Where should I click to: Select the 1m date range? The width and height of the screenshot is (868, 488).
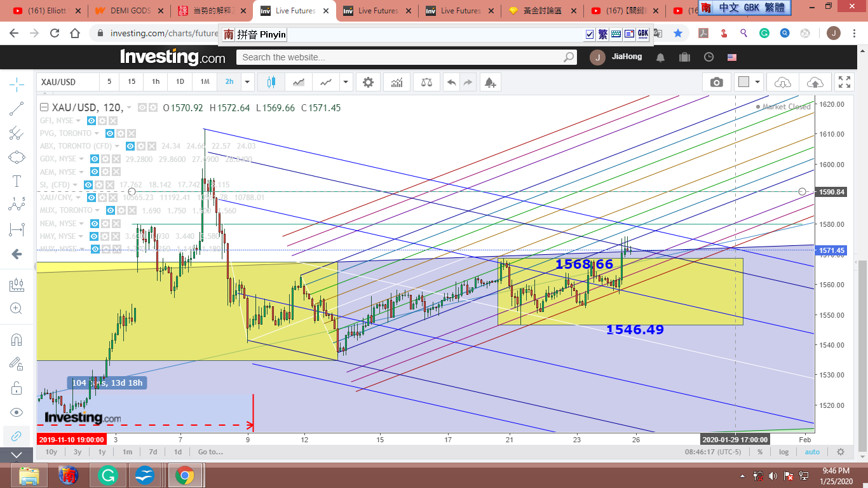coord(127,452)
